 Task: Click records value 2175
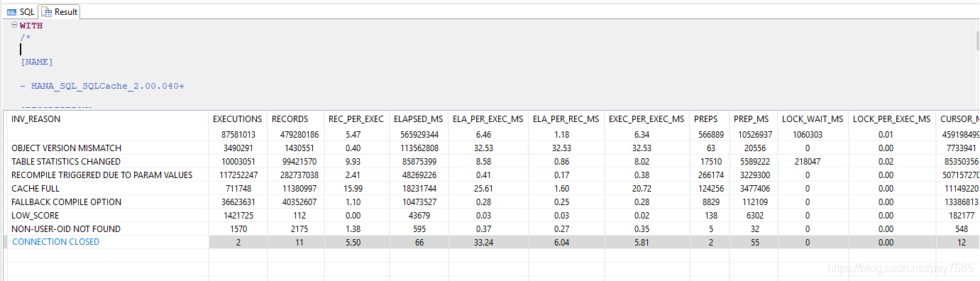pyautogui.click(x=295, y=228)
